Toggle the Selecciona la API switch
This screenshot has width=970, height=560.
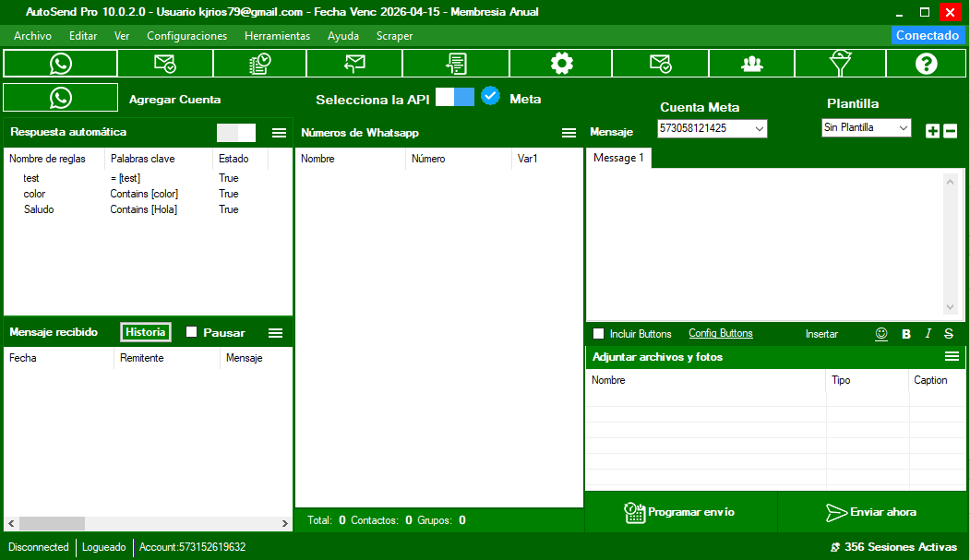coord(454,98)
